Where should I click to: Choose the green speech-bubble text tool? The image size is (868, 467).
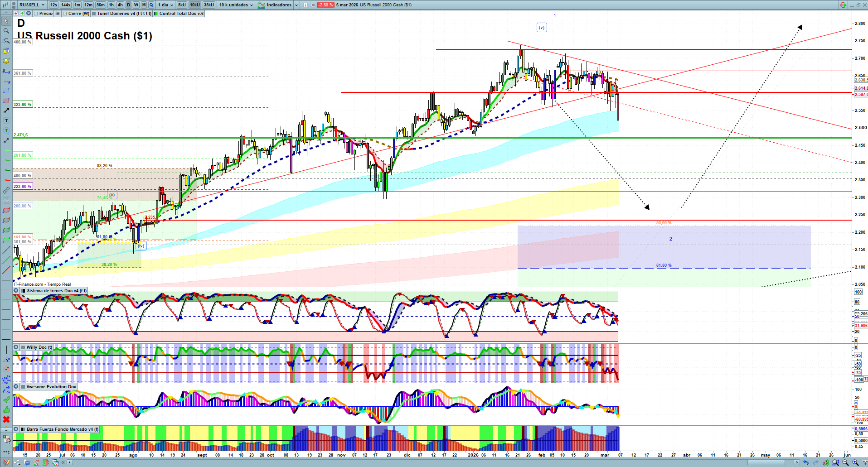(6, 130)
